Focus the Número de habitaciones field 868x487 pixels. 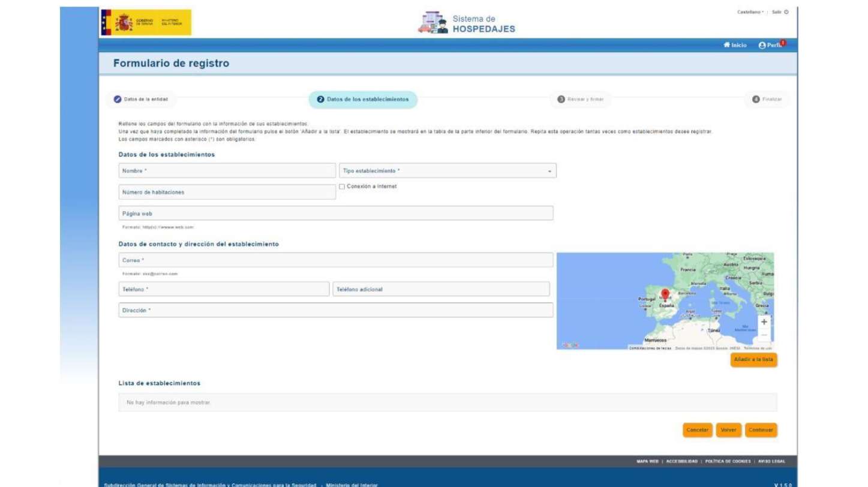pos(227,192)
